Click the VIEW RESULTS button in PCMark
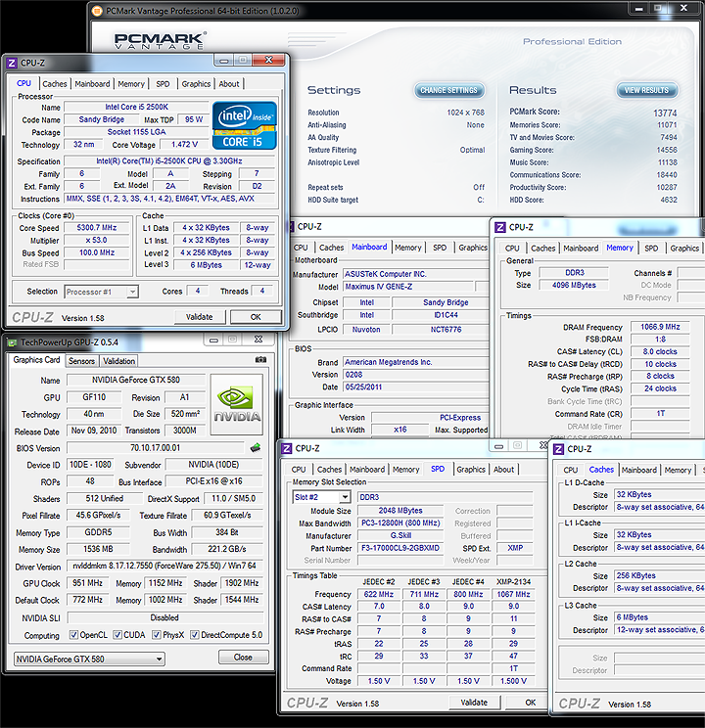The image size is (705, 728). pos(646,90)
